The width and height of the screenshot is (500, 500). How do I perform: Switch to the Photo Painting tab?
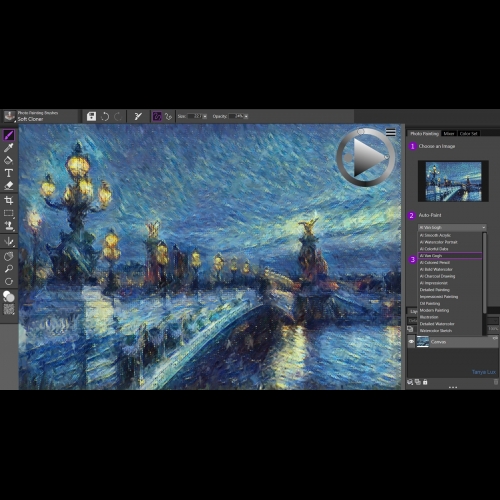pos(424,133)
